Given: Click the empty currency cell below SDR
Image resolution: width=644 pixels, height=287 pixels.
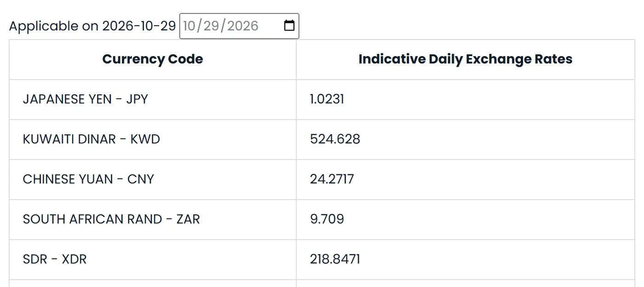Looking at the screenshot, I should coord(153,283).
